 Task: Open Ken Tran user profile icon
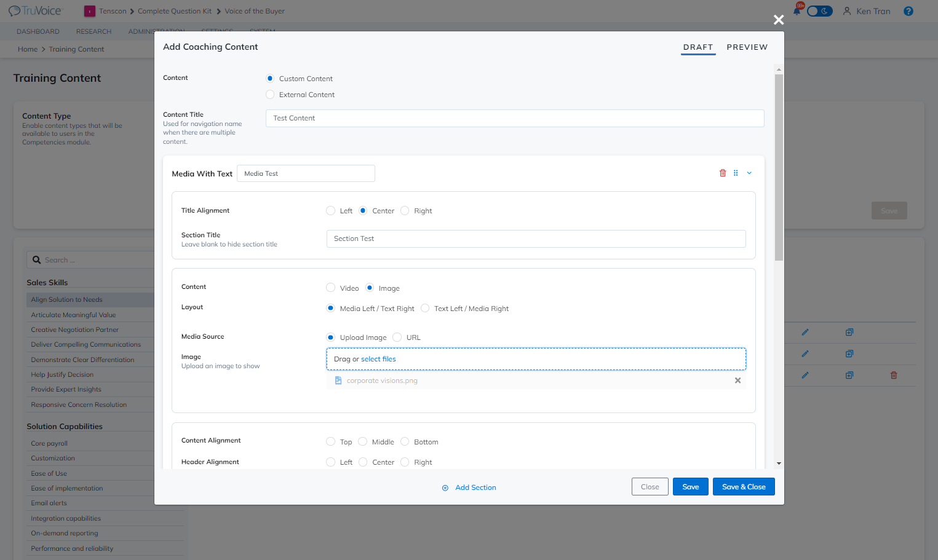(847, 11)
